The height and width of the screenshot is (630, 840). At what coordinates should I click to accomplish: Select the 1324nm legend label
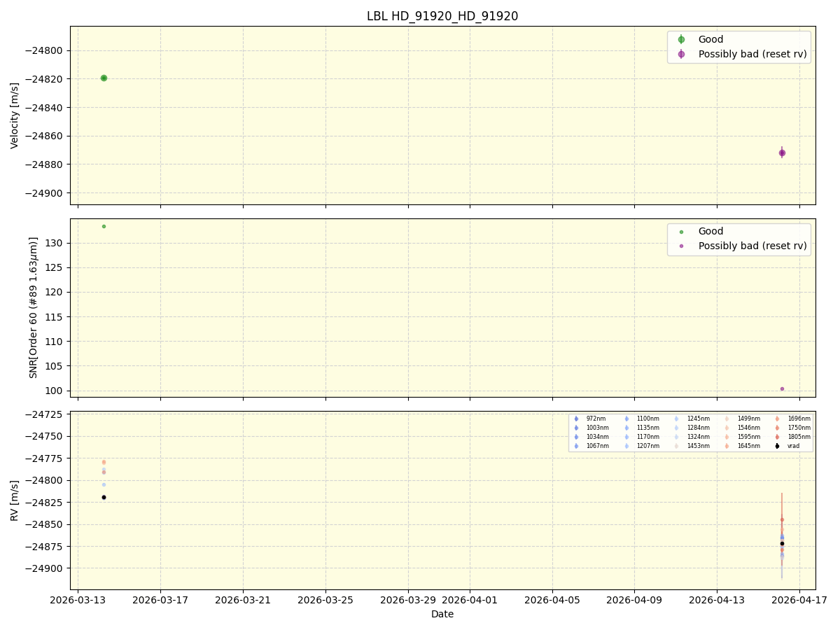[x=698, y=437]
